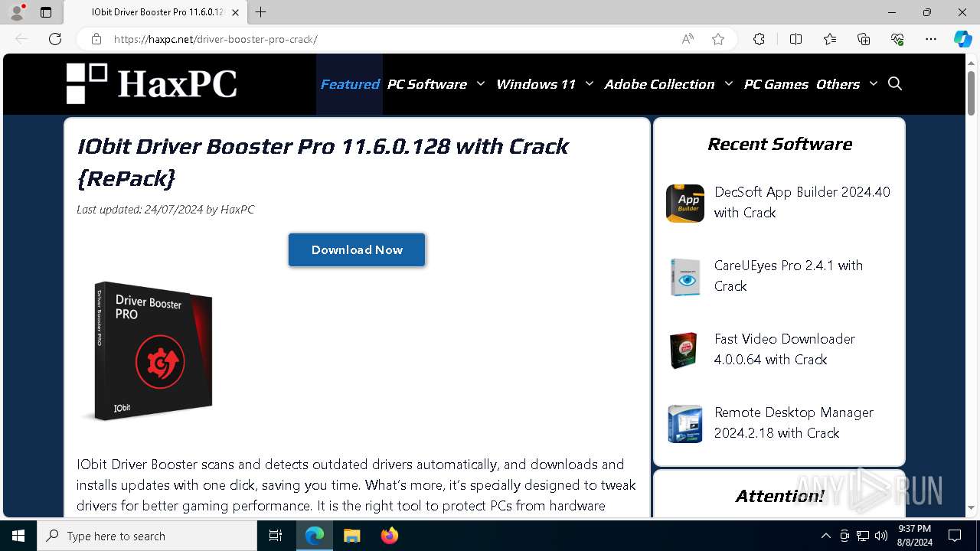This screenshot has height=551, width=980.
Task: Open the Windows 11 menu item
Action: [536, 84]
